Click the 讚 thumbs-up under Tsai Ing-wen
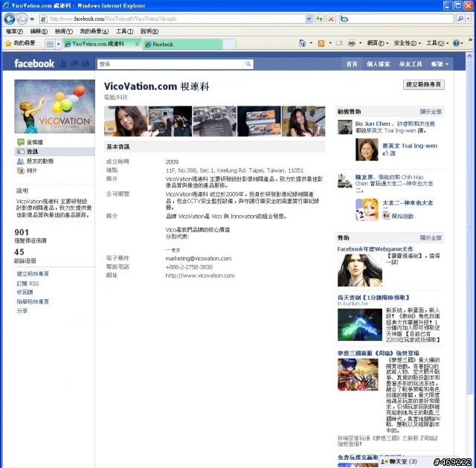Screen dimensions: 476x468 pos(389,153)
